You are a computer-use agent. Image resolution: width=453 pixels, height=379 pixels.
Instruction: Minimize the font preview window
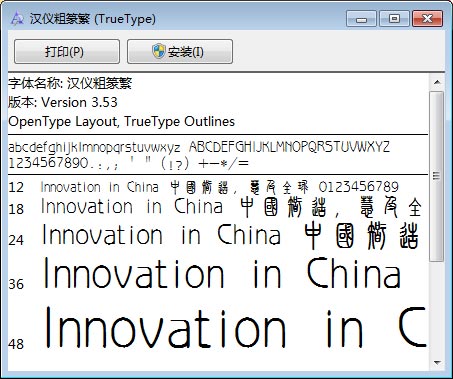[361, 18]
